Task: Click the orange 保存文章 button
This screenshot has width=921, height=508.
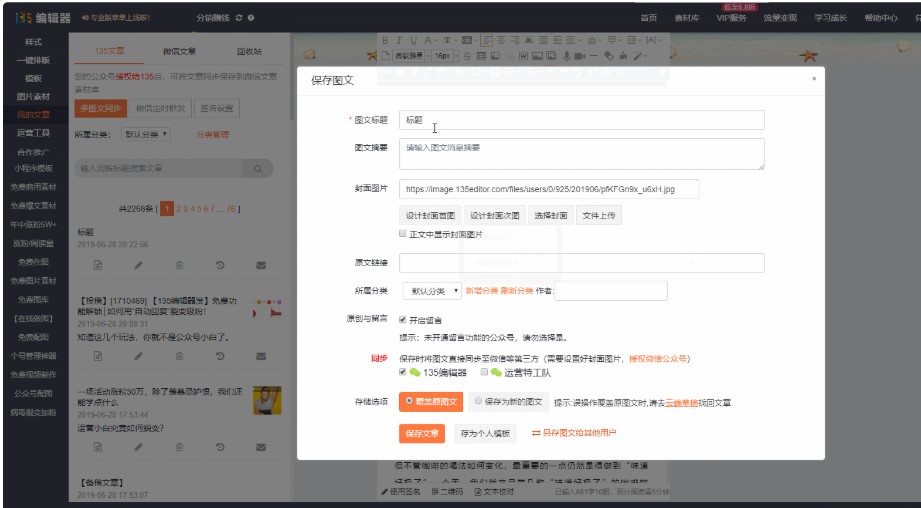Action: [x=422, y=433]
